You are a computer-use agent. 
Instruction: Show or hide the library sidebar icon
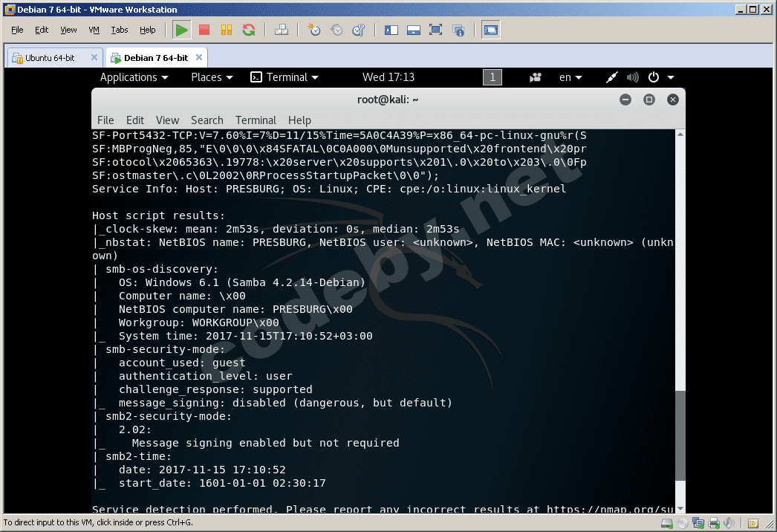[x=391, y=30]
